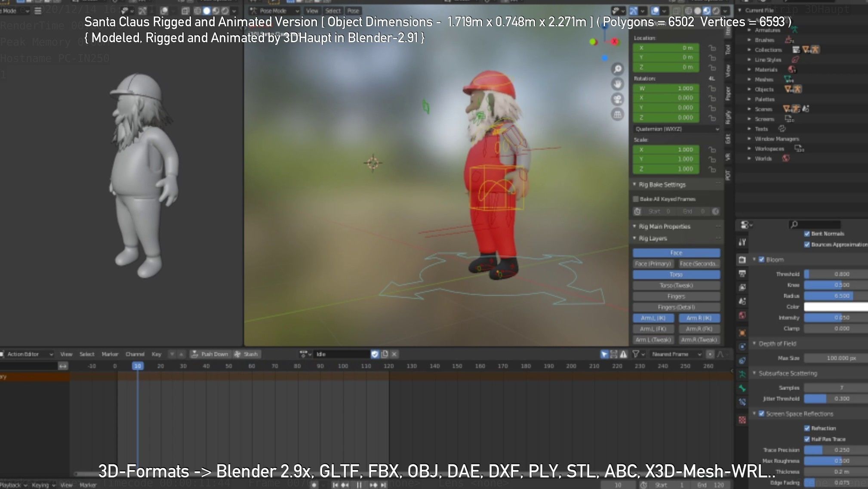Viewport: 868px width, 489px height.
Task: Click the new action duplicate icon
Action: (385, 354)
